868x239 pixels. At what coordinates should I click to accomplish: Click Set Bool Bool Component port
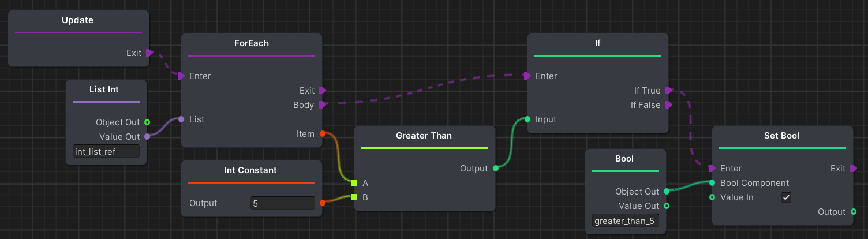(712, 182)
